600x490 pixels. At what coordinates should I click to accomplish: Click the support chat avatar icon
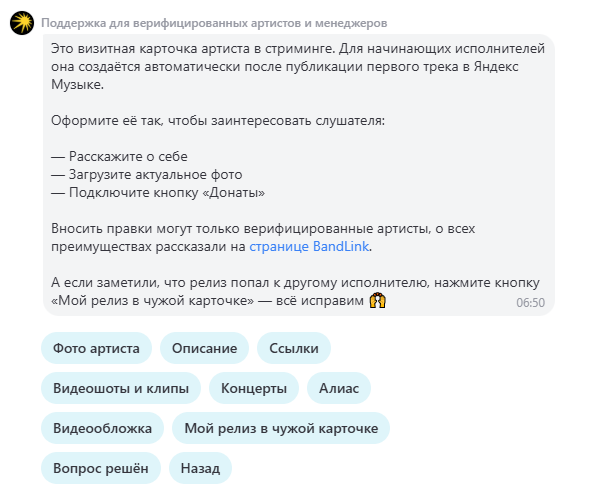tap(22, 22)
